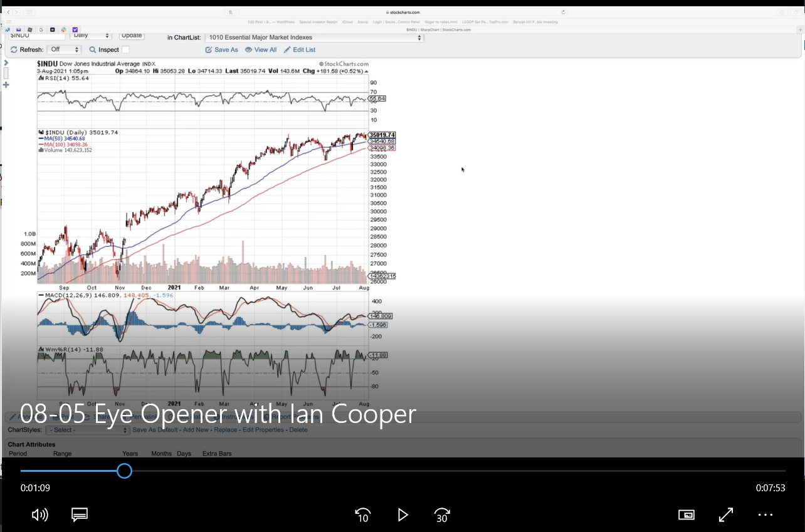Screen dimensions: 805x532
Task: Skip back 10 seconds
Action: 362,515
